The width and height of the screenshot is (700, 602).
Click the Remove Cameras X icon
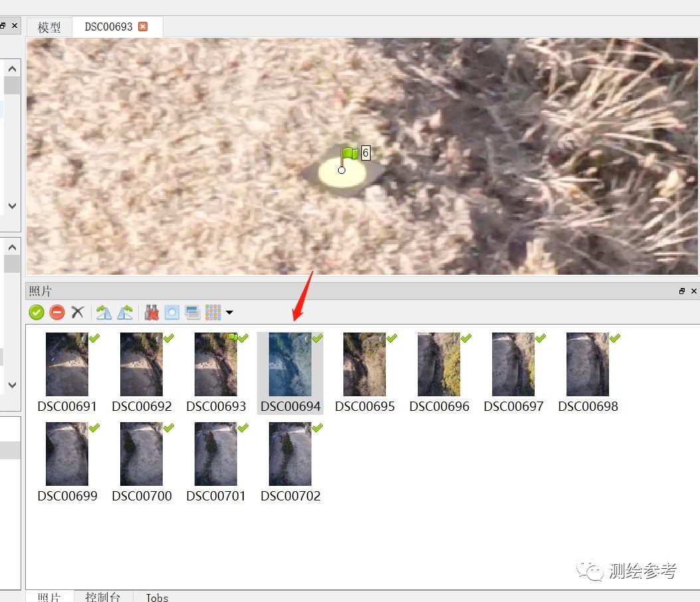point(78,312)
